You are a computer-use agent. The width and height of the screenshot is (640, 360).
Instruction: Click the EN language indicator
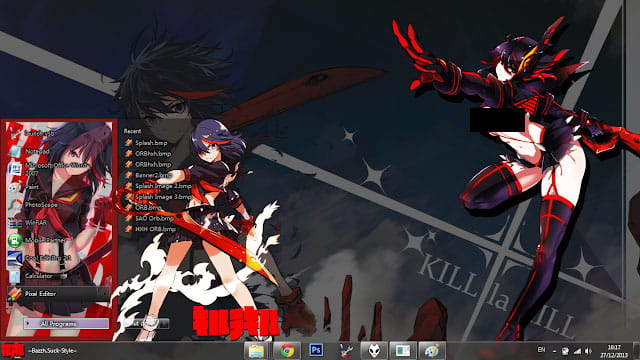tap(541, 350)
